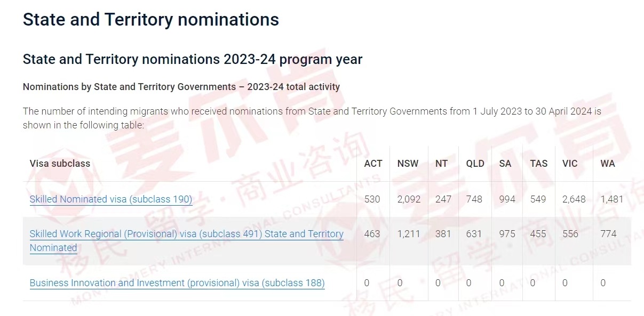Select the 2,092 NSW cell for subclass 190
Screen dimensions: 644x316
[x=409, y=199]
